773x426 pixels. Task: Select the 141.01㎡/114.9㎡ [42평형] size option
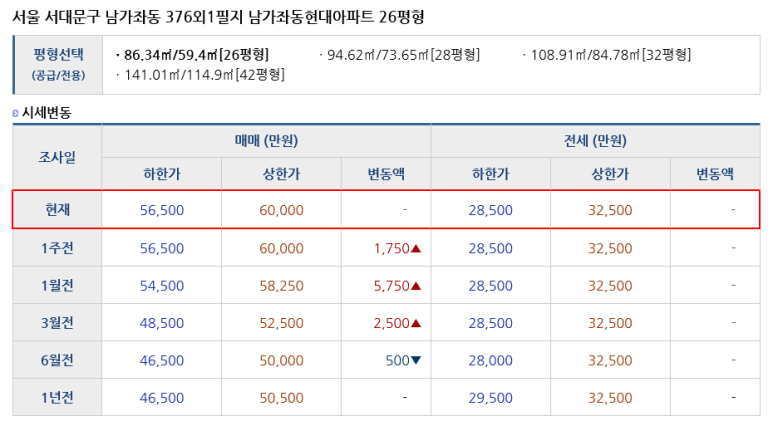pos(204,75)
